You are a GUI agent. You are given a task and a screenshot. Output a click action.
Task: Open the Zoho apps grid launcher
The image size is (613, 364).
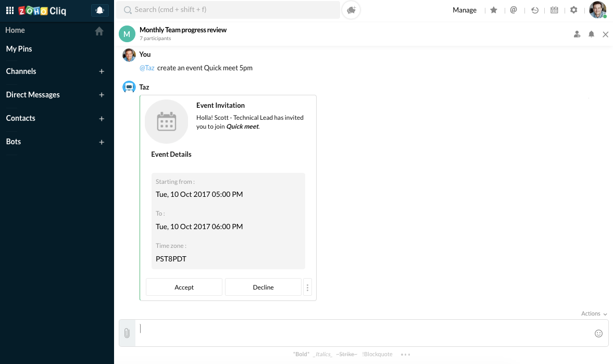pos(10,10)
